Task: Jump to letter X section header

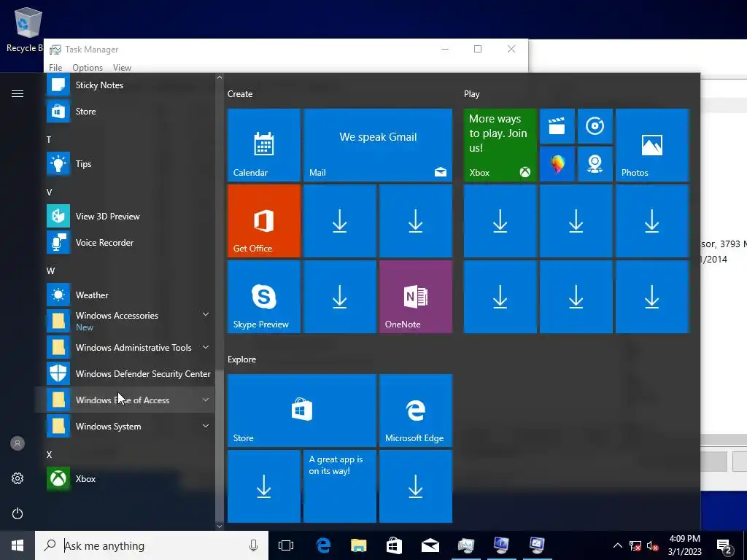Action: coord(49,455)
